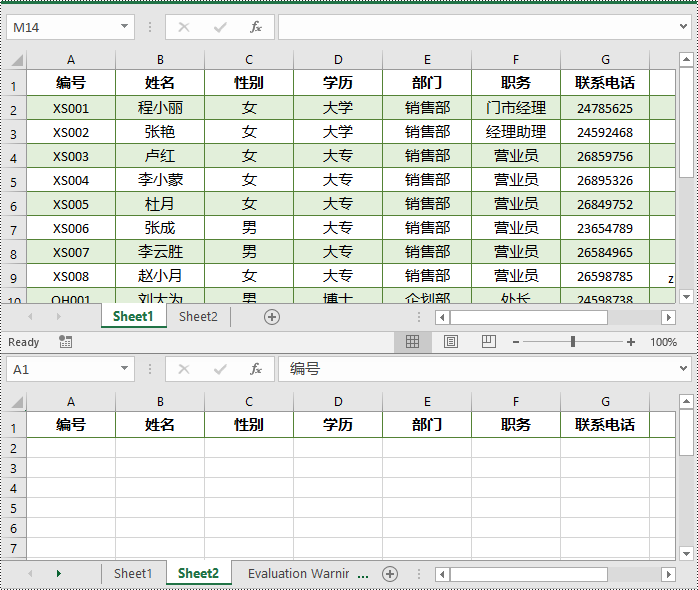Switch to Page Break Preview

[x=488, y=342]
